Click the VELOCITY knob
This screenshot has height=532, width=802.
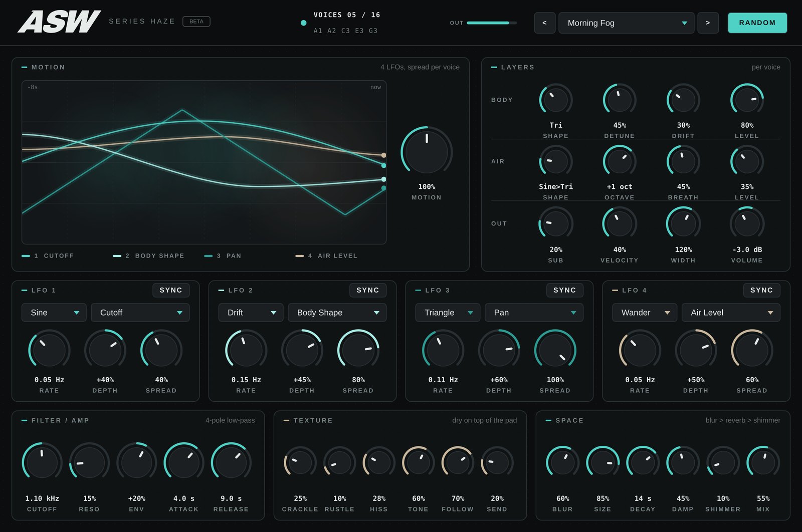(x=620, y=223)
